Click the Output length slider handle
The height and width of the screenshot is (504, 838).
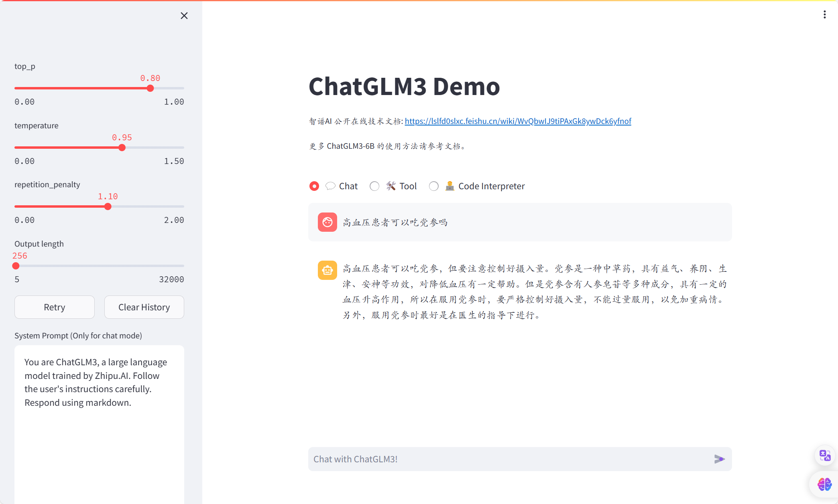click(x=16, y=266)
